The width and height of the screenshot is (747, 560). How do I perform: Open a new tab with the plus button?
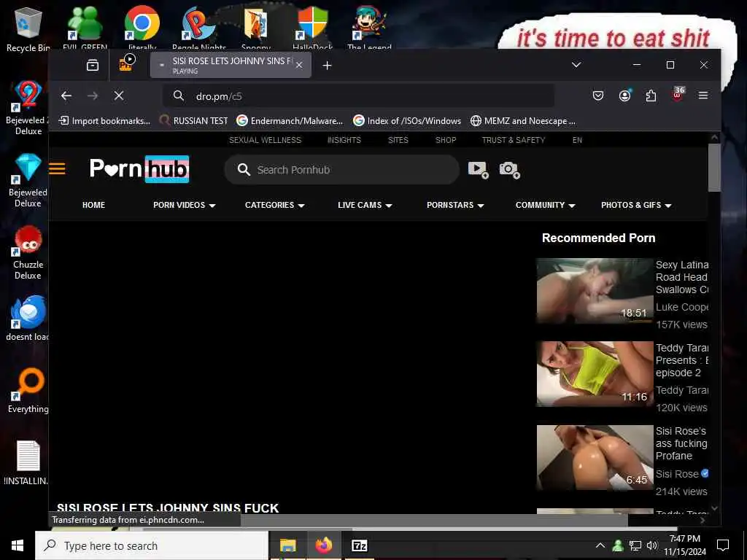[327, 65]
